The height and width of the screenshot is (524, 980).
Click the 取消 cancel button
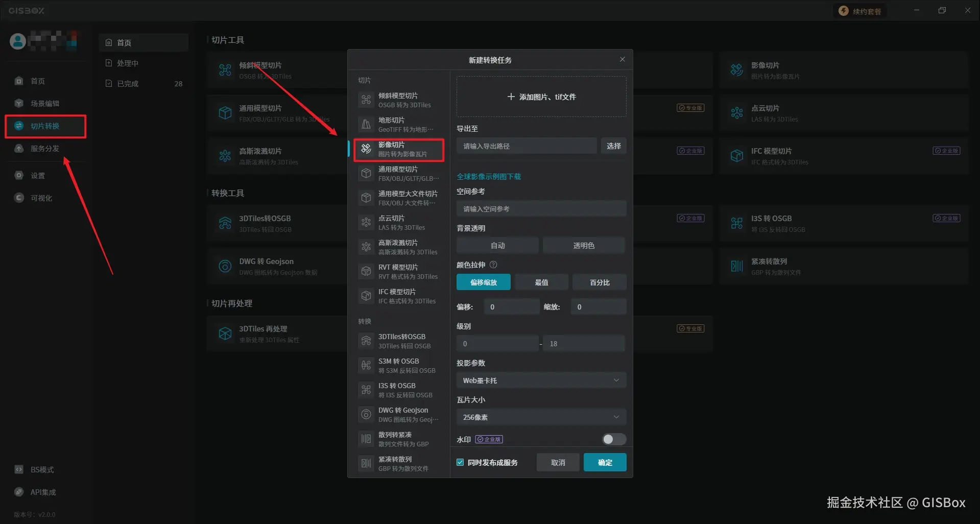coord(558,462)
